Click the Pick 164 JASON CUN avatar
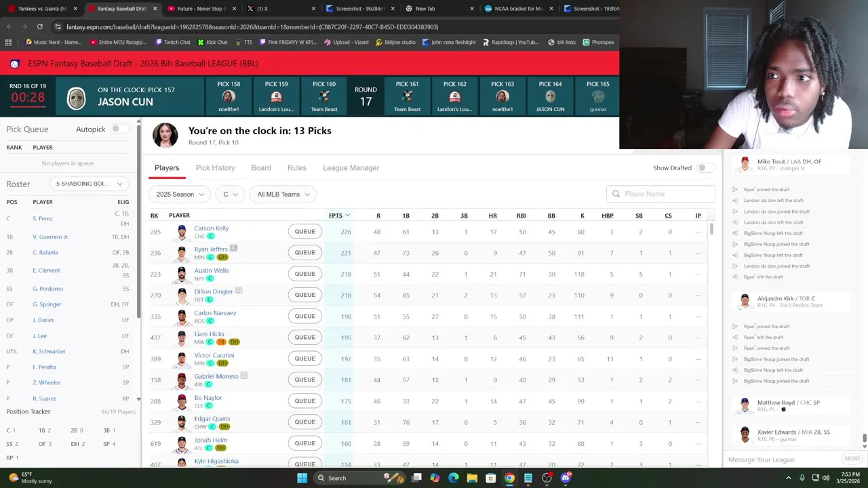The width and height of the screenshot is (868, 488). [550, 97]
